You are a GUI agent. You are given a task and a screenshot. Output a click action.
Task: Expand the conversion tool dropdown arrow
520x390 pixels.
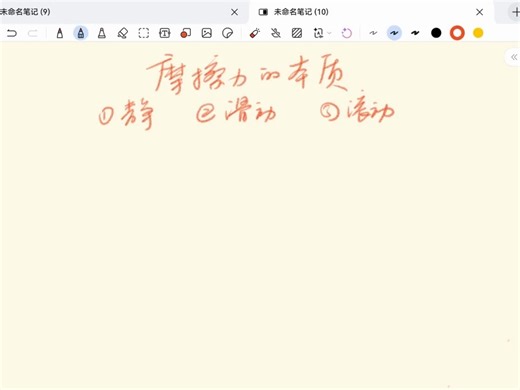[329, 33]
